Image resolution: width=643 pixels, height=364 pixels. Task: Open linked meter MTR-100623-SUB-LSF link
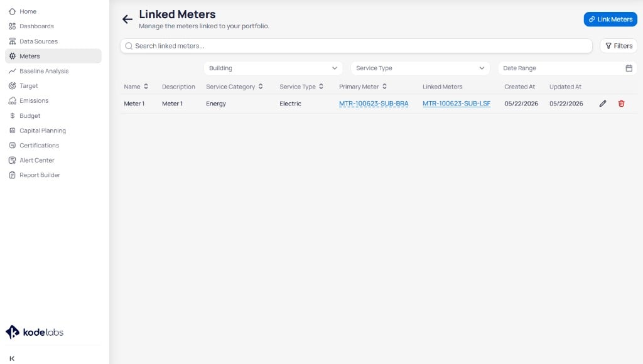(457, 104)
